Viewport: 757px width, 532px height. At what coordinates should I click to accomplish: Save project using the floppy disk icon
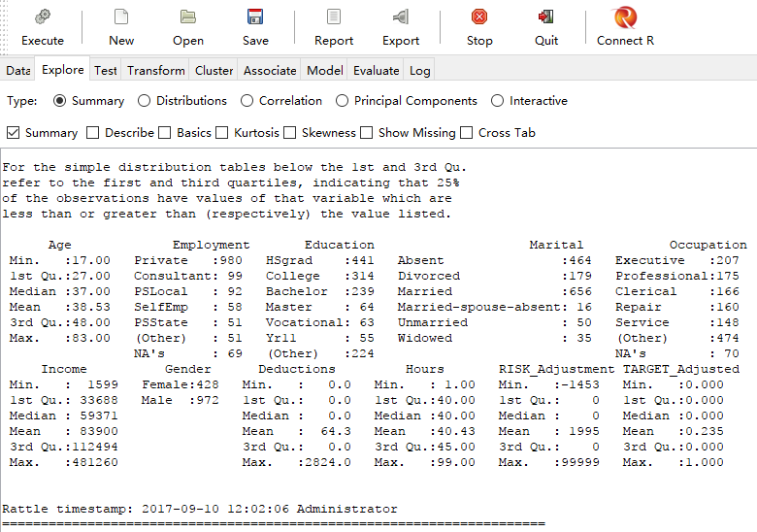pos(255,17)
